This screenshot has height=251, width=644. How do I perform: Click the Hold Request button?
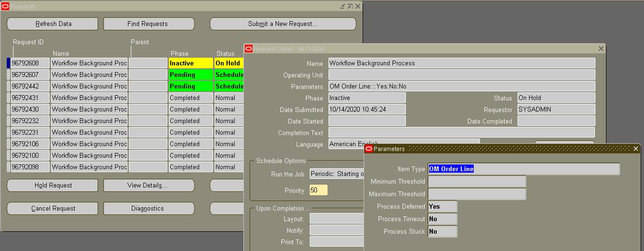pyautogui.click(x=52, y=185)
